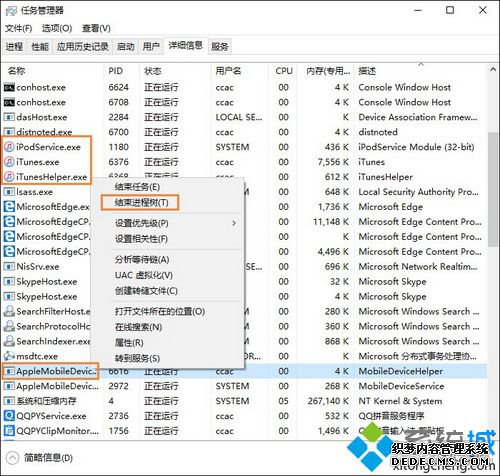
Task: Switch to the 服务 tab
Action: pyautogui.click(x=220, y=47)
